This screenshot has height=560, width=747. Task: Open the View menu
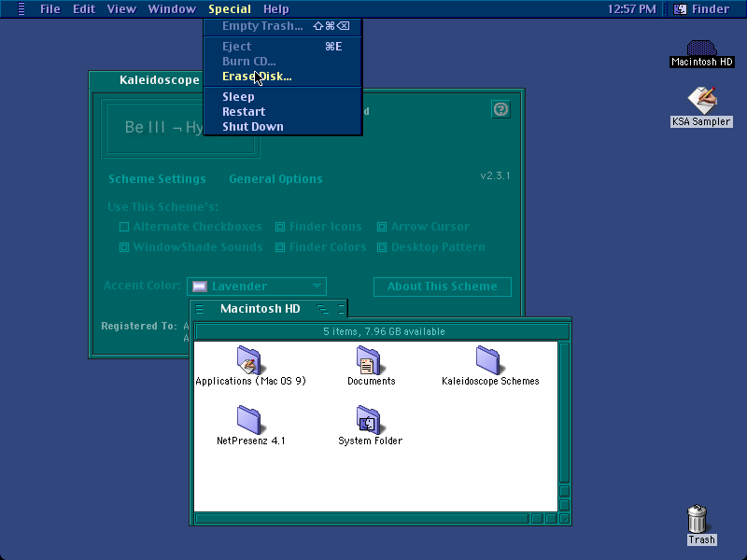[x=121, y=9]
